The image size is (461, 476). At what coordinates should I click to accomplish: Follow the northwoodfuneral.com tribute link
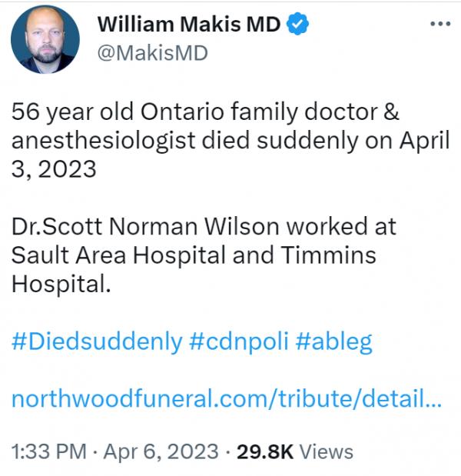[x=226, y=399]
